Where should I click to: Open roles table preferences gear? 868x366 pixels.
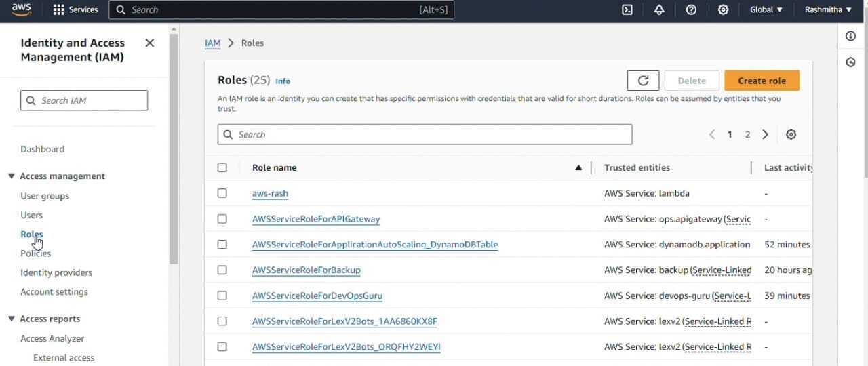(791, 134)
